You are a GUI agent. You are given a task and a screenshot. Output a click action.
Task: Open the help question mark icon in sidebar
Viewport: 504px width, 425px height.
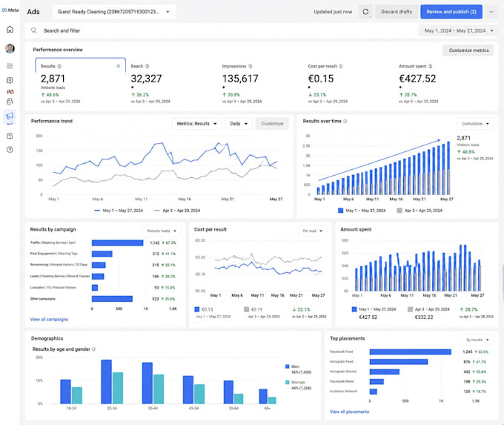tap(10, 150)
